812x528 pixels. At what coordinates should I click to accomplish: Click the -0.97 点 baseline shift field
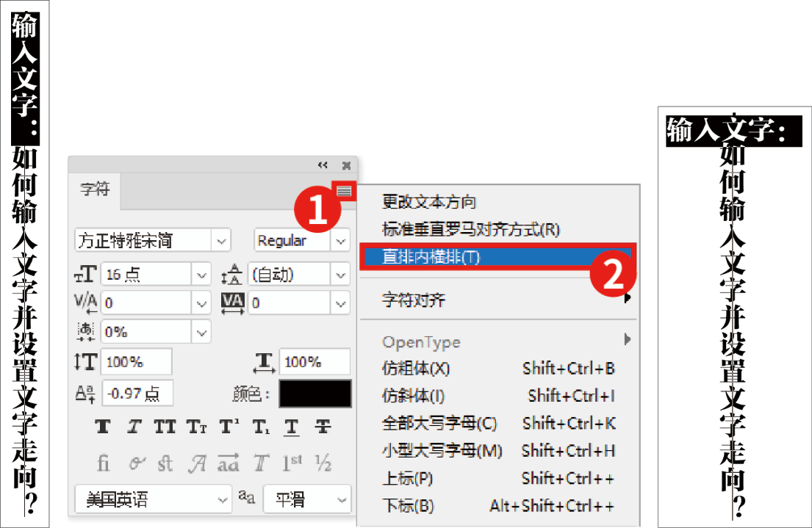pyautogui.click(x=137, y=394)
